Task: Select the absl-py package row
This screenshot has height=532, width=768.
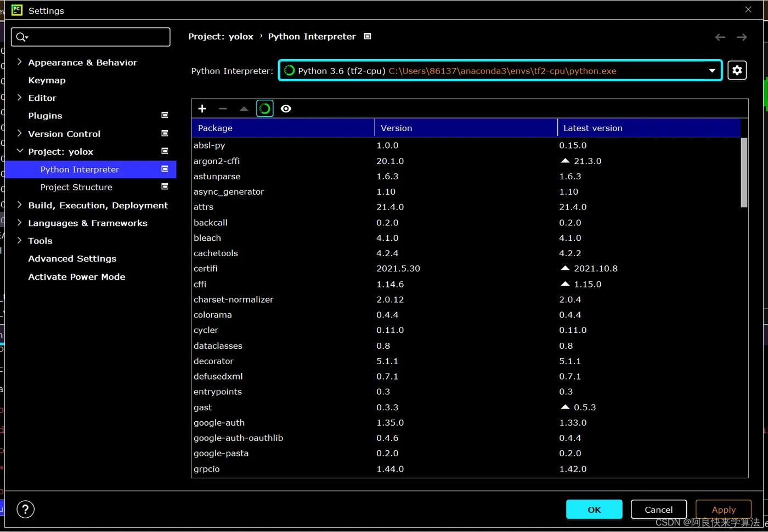Action: click(466, 145)
